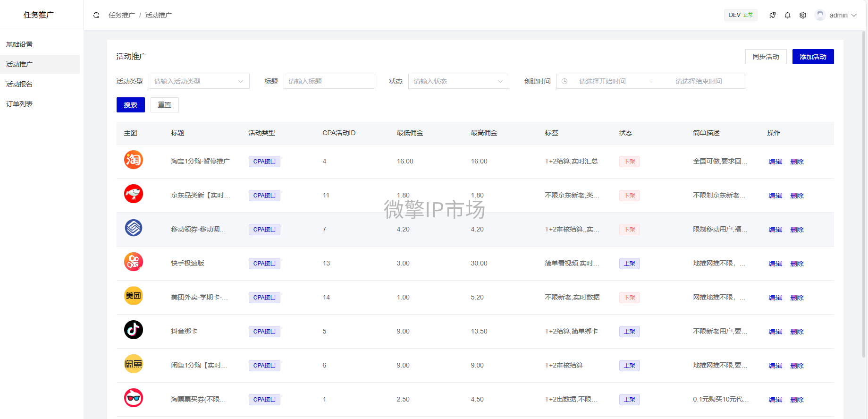Click the refresh icon beside the breadcrumb
The height and width of the screenshot is (419, 868).
coord(96,15)
